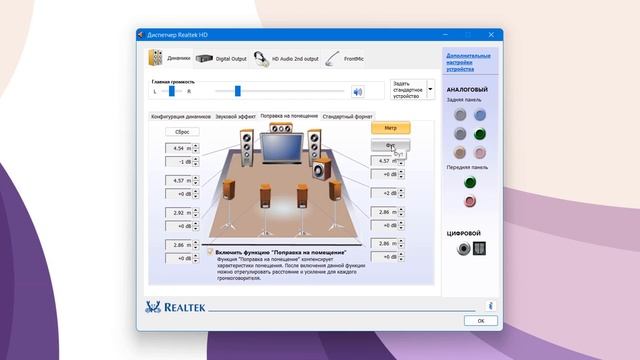Close the Диспетчер Realtek HD window
Image resolution: width=640 pixels, height=360 pixels.
[x=491, y=35]
